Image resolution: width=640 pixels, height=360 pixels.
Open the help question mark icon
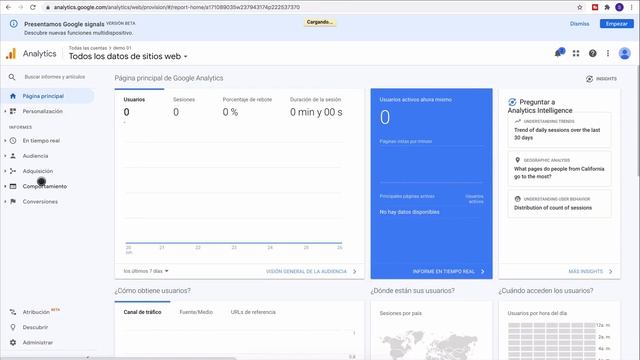tap(593, 53)
